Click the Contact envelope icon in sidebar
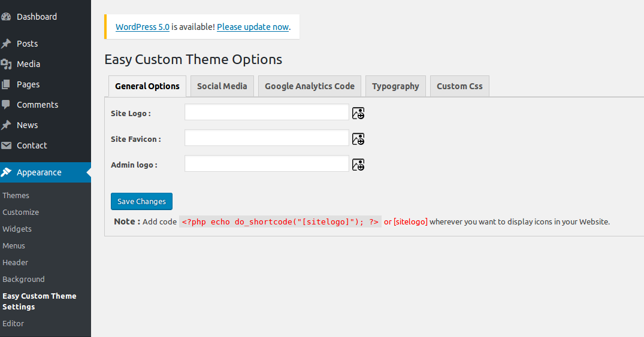Image resolution: width=644 pixels, height=337 pixels. coord(6,145)
